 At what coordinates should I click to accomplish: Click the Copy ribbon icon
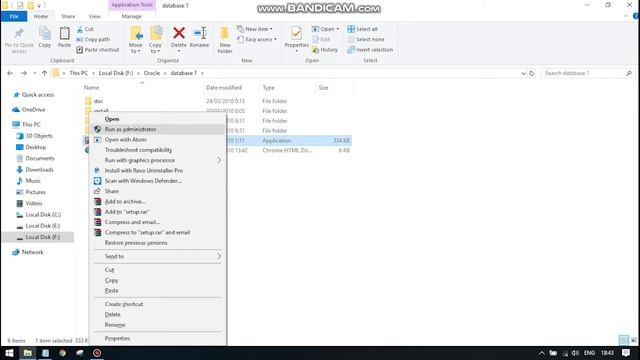click(44, 33)
